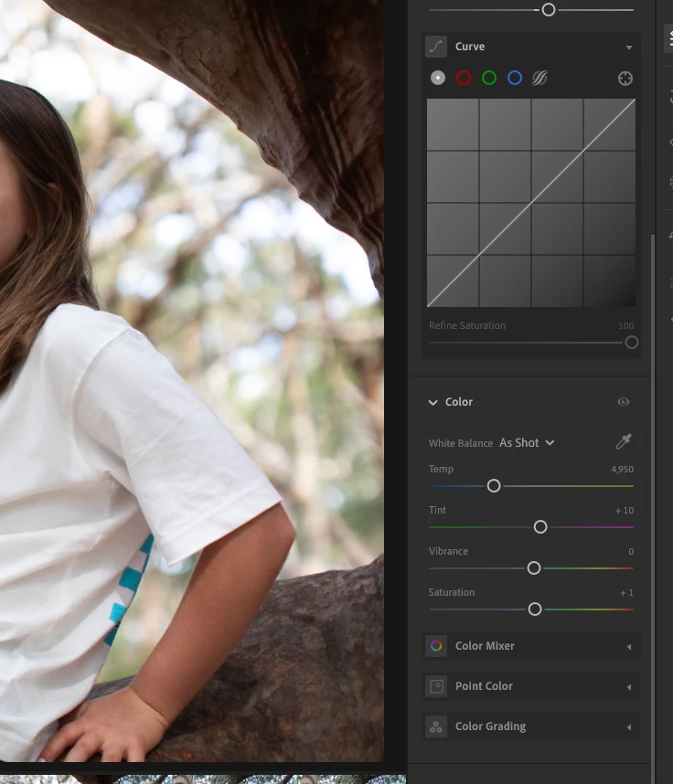Click the Color section title
The image size is (673, 784).
pyautogui.click(x=459, y=402)
